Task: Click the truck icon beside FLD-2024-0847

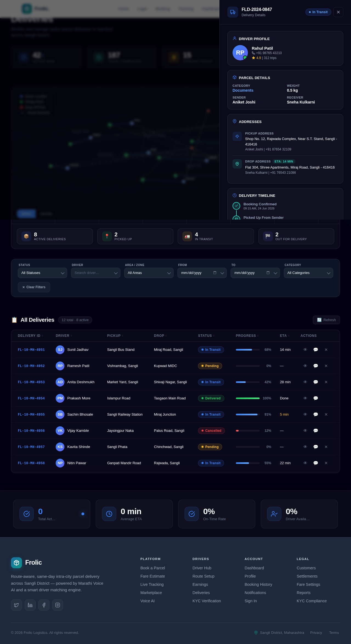Action: pyautogui.click(x=233, y=12)
